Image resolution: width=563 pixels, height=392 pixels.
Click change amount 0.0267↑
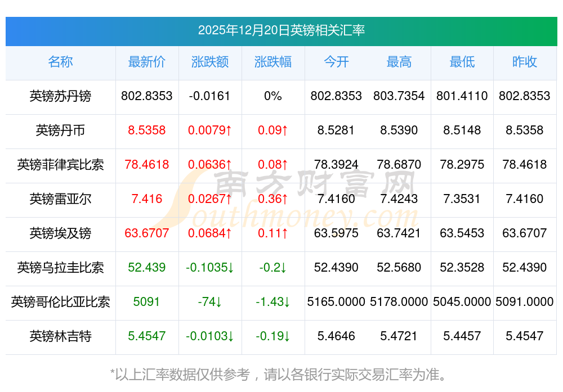pyautogui.click(x=210, y=199)
